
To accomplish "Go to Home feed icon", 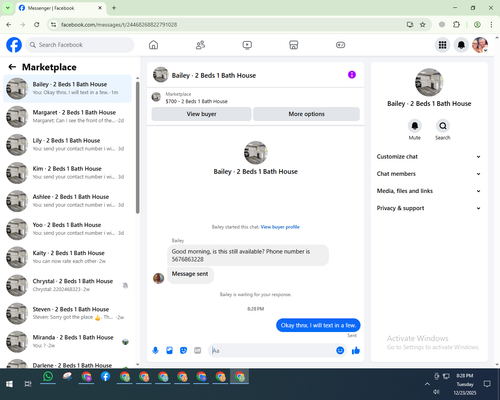I will pos(153,45).
